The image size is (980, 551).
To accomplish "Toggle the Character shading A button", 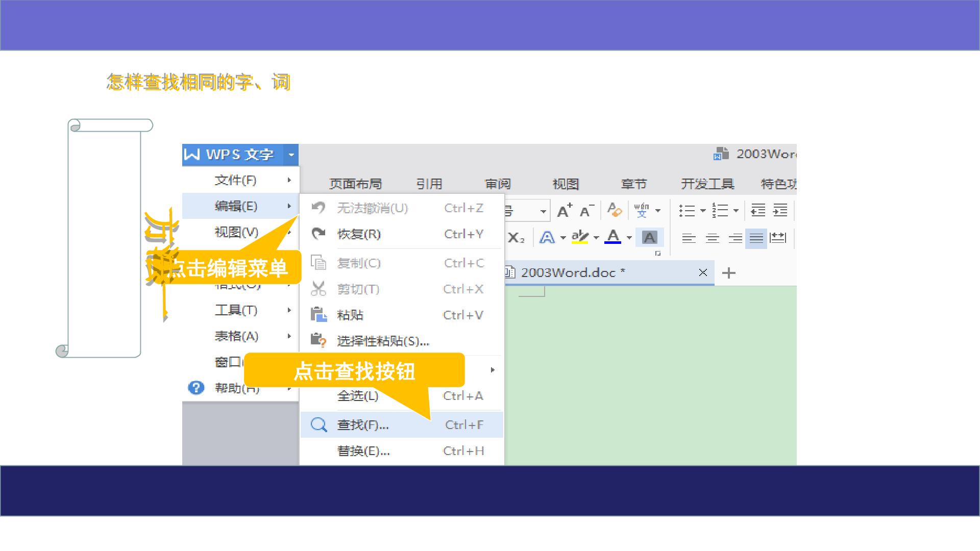I will point(649,237).
